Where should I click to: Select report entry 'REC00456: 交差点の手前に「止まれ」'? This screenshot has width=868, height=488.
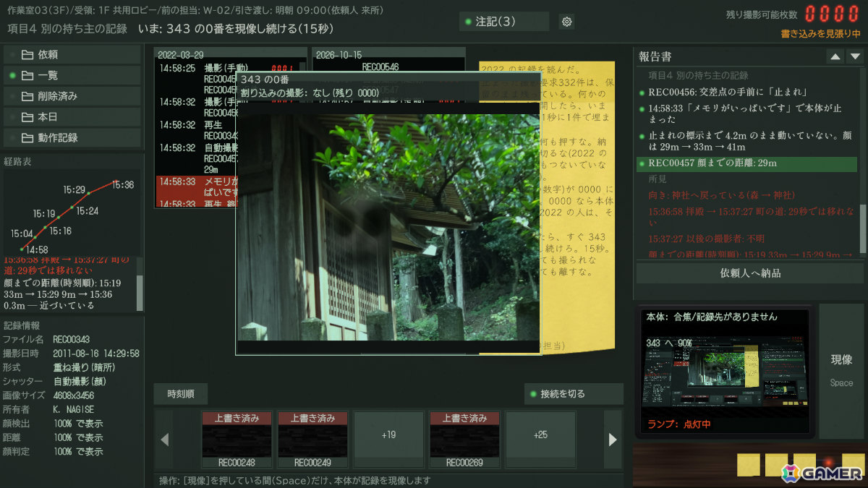747,92
